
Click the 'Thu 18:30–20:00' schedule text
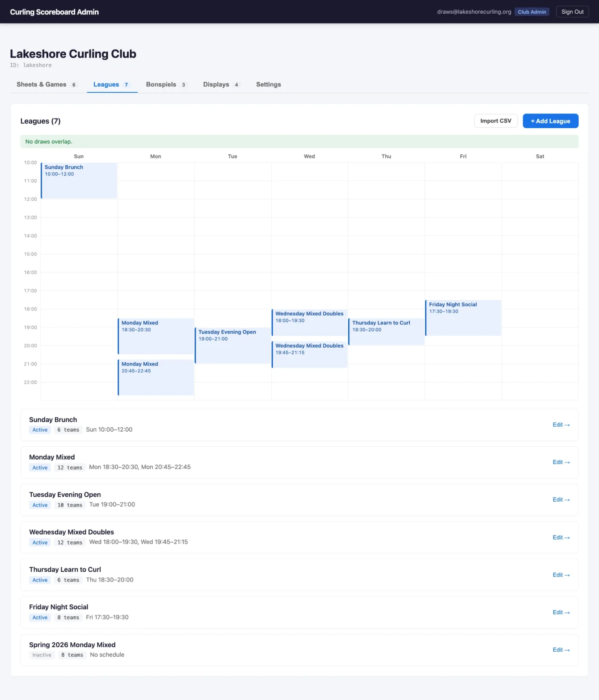(x=110, y=580)
